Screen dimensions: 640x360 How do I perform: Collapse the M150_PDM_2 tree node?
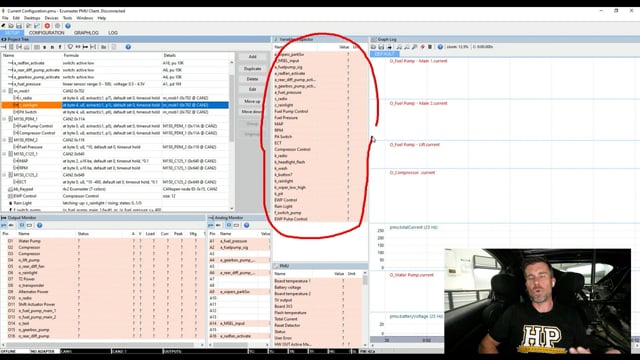4,140
